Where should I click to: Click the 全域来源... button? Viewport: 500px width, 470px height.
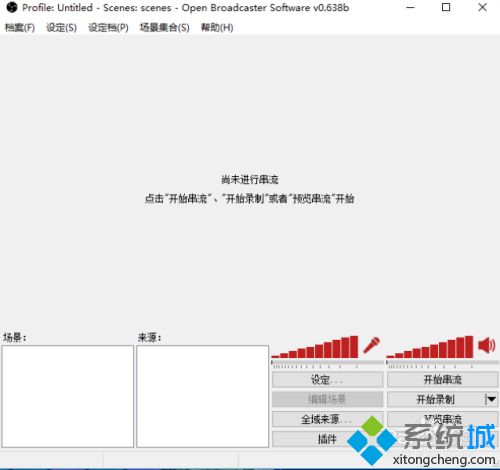tap(327, 419)
